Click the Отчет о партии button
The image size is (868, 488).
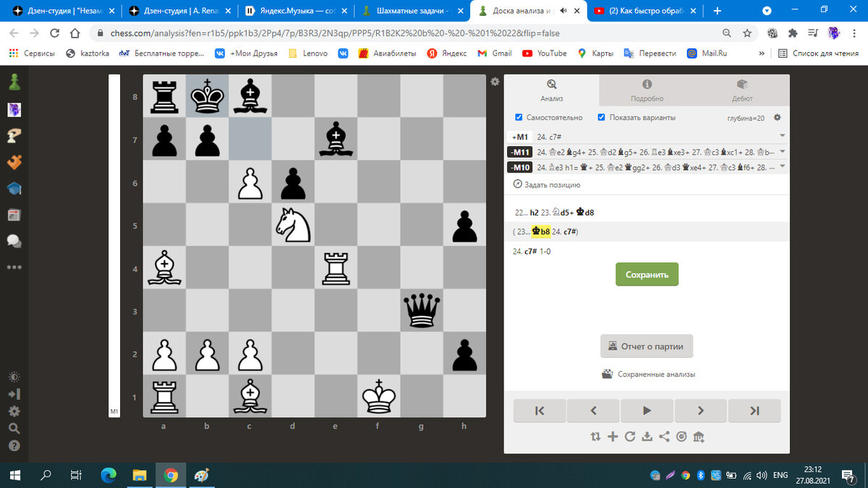tap(647, 346)
